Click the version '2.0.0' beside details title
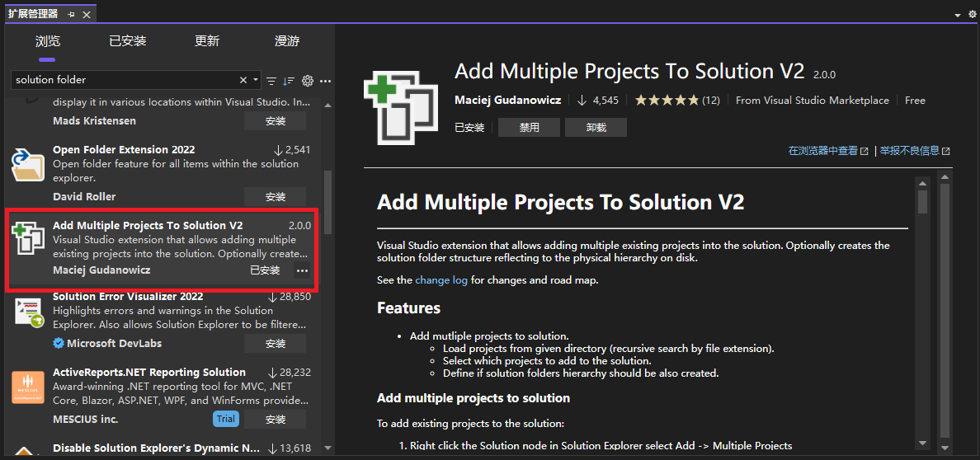 pos(824,74)
